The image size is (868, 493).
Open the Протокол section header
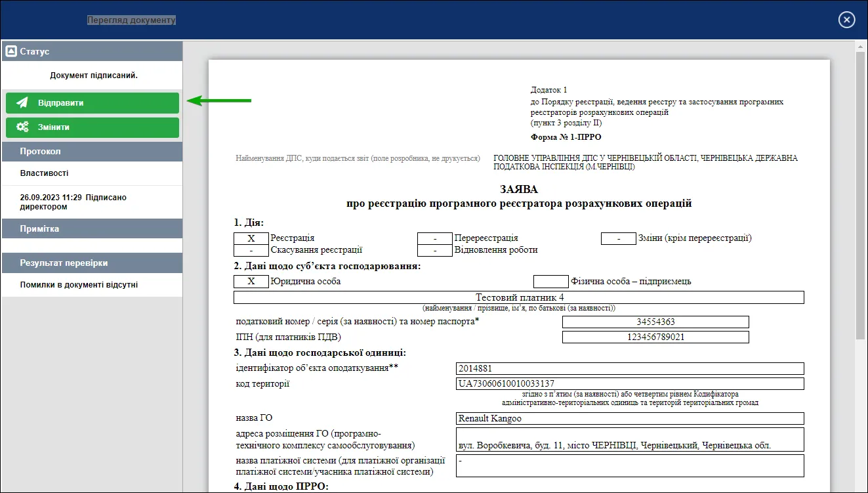[92, 151]
